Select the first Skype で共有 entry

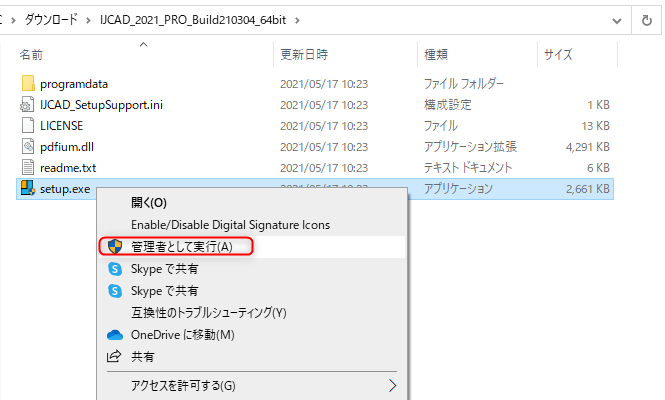click(x=165, y=269)
